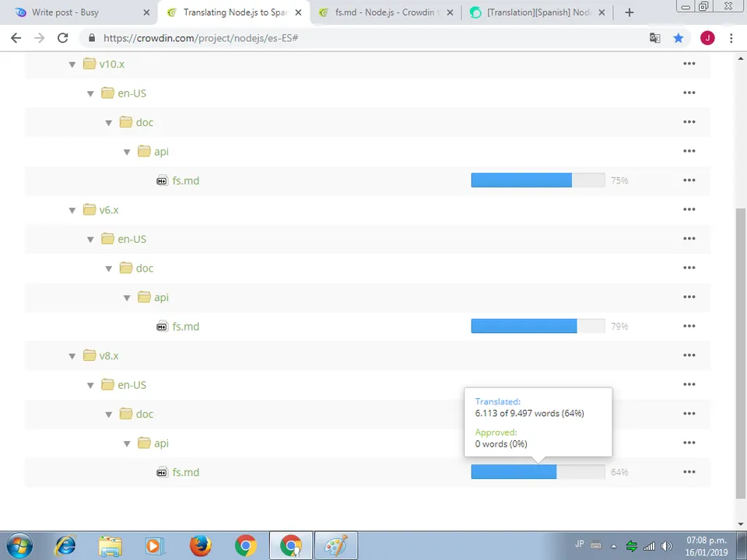Viewport: 747px width, 560px height.
Task: Click markdown file icon of v10.x fs.md
Action: pyautogui.click(x=163, y=180)
